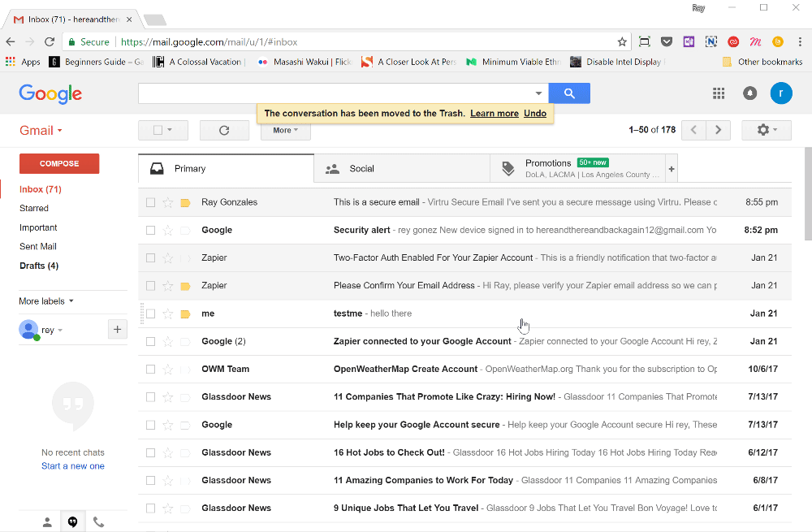The image size is (812, 532).
Task: Reload the page with the browser refresh icon
Action: pyautogui.click(x=50, y=42)
